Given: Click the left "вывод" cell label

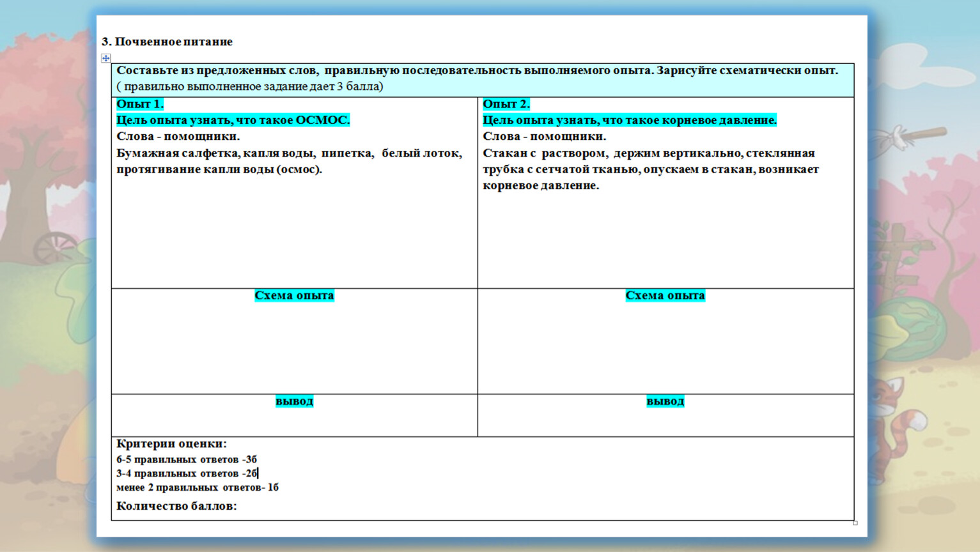Looking at the screenshot, I should [x=294, y=401].
